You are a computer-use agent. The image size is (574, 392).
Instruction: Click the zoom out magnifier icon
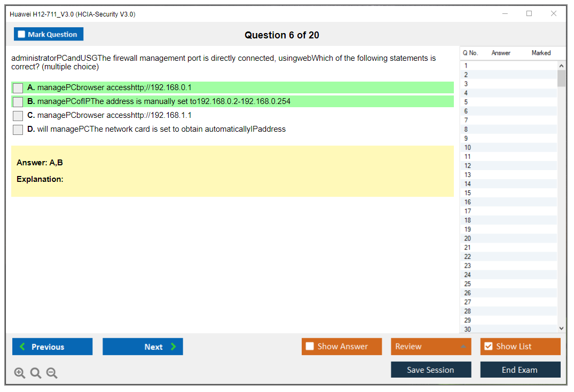point(52,373)
